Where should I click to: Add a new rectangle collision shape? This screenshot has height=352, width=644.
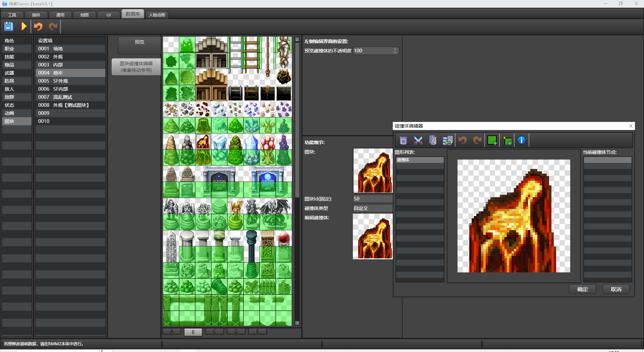pyautogui.click(x=492, y=140)
